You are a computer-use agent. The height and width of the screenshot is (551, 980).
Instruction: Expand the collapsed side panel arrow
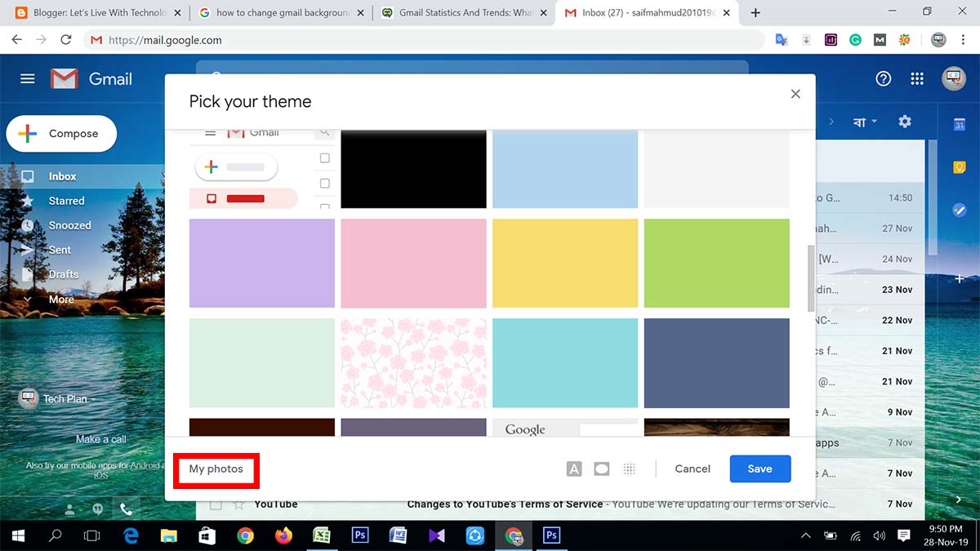point(957,499)
